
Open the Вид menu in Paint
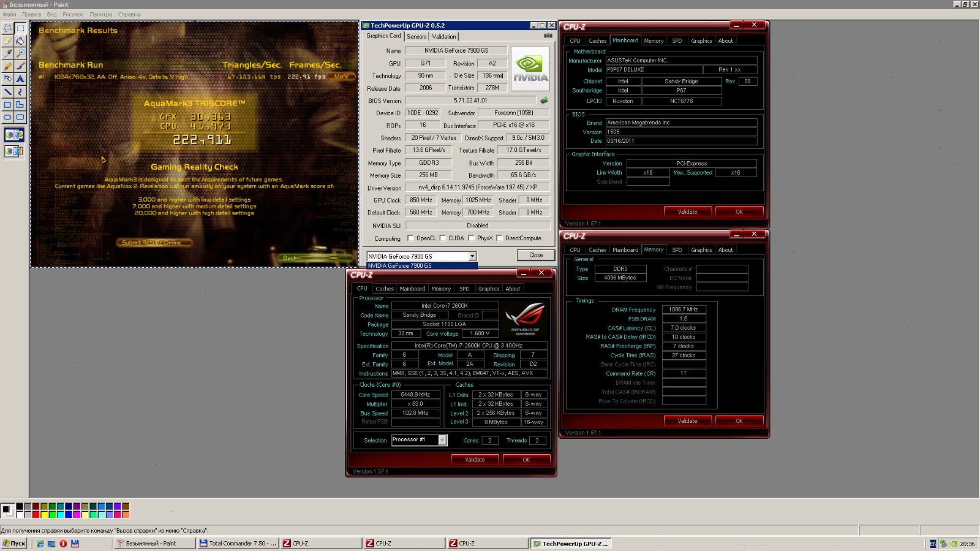(51, 14)
